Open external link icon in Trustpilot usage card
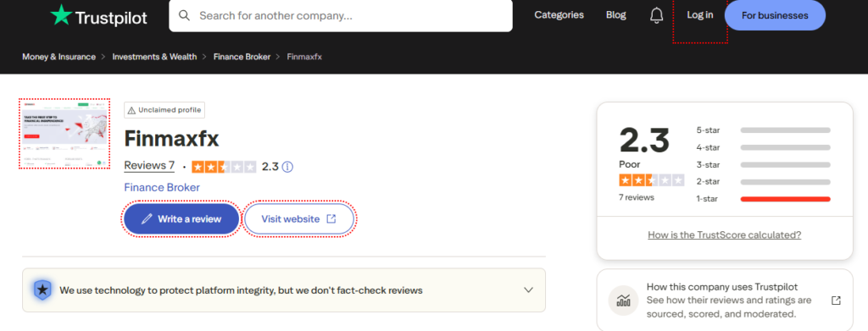Viewport: 868px width, 331px height. (x=836, y=301)
